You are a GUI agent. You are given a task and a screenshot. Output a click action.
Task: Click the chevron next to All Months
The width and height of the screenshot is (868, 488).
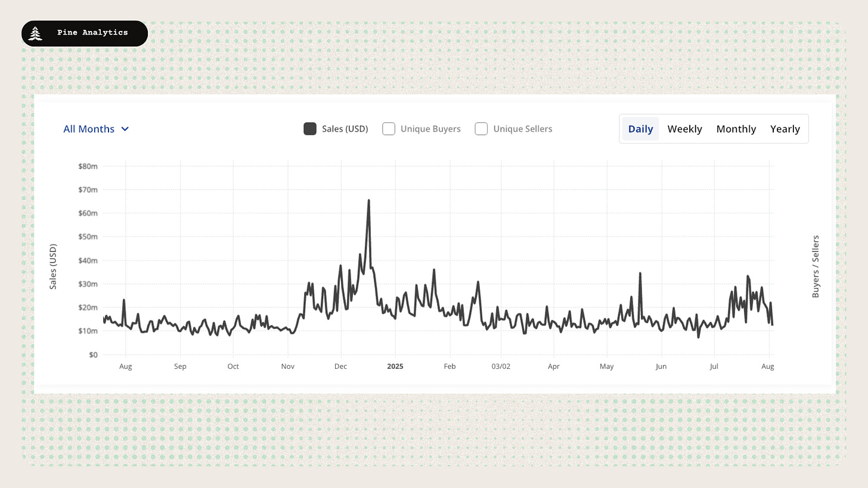click(125, 129)
